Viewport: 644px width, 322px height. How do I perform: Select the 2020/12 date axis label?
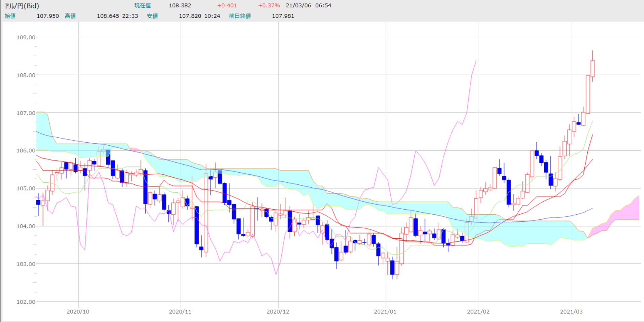coord(278,312)
